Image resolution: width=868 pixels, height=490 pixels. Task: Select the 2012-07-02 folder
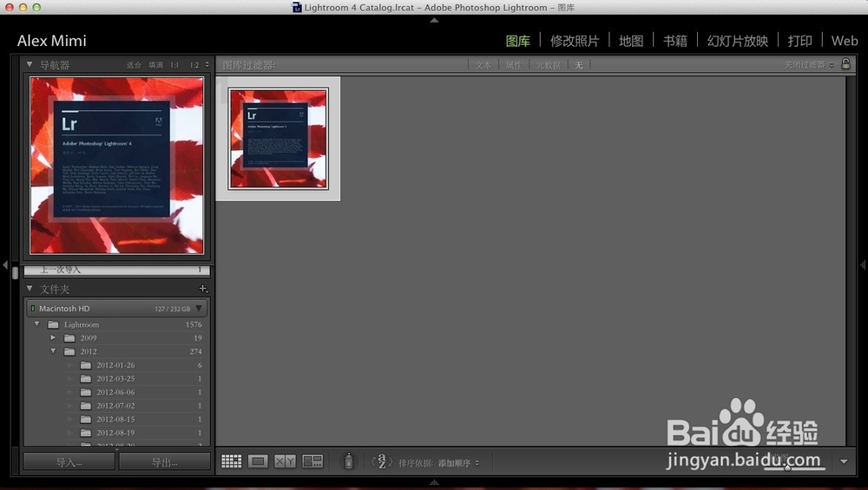coord(115,405)
